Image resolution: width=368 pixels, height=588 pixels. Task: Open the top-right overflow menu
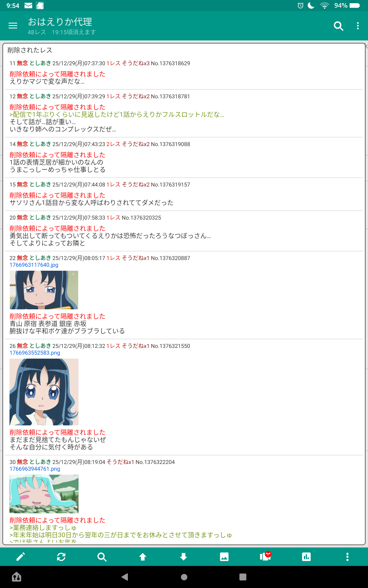358,26
